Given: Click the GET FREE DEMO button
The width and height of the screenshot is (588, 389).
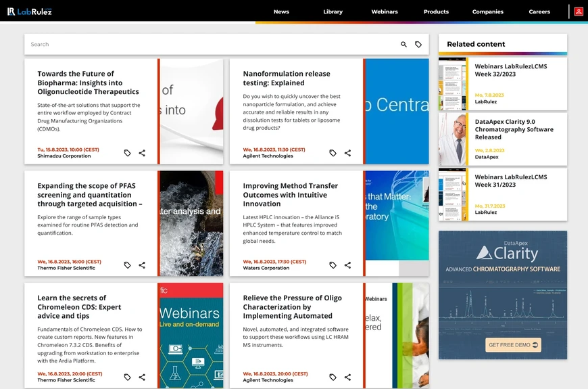Looking at the screenshot, I should point(513,345).
